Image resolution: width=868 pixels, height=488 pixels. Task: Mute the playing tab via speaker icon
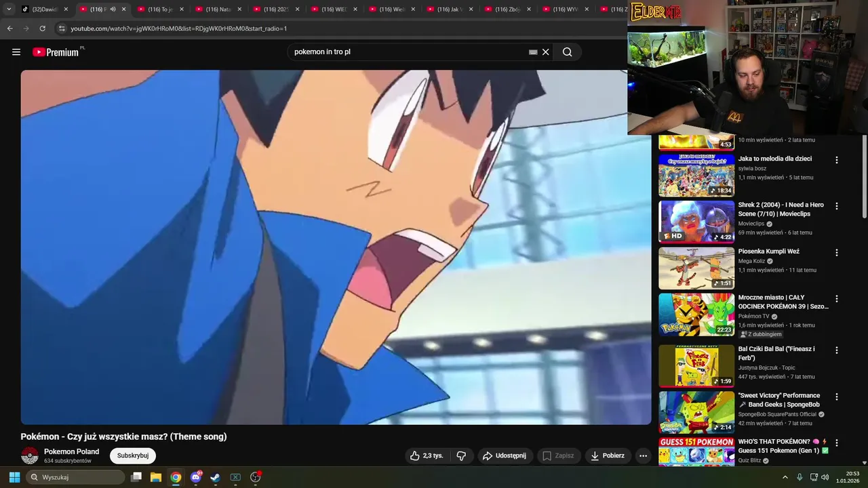coord(113,9)
